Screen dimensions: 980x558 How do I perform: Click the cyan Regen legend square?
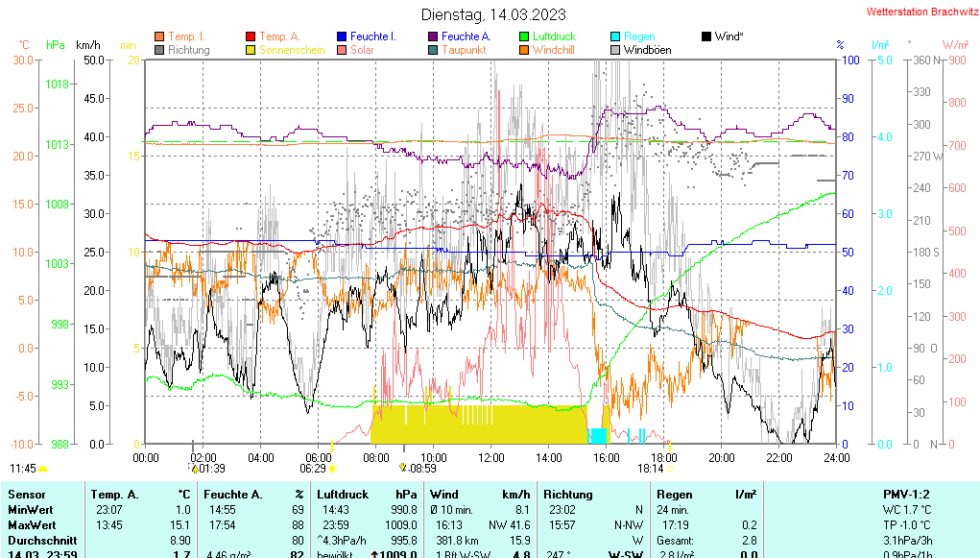(615, 36)
